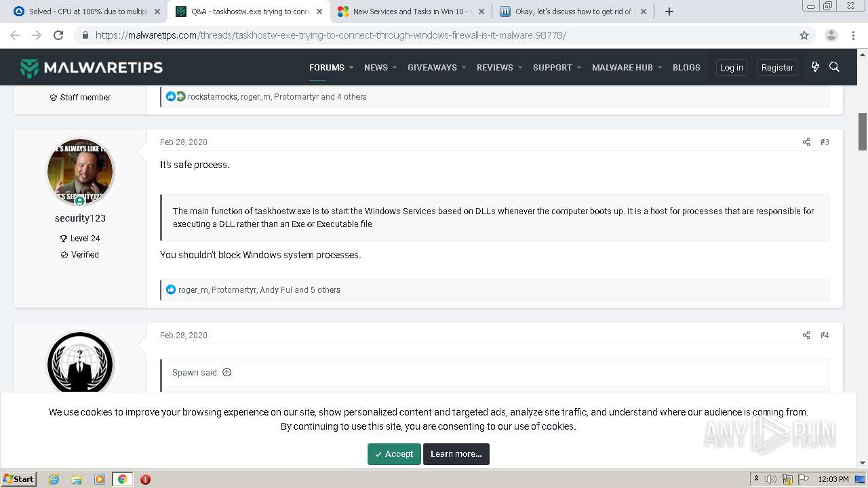Open the Chrome profile avatar icon
The width and height of the screenshot is (868, 488).
831,35
